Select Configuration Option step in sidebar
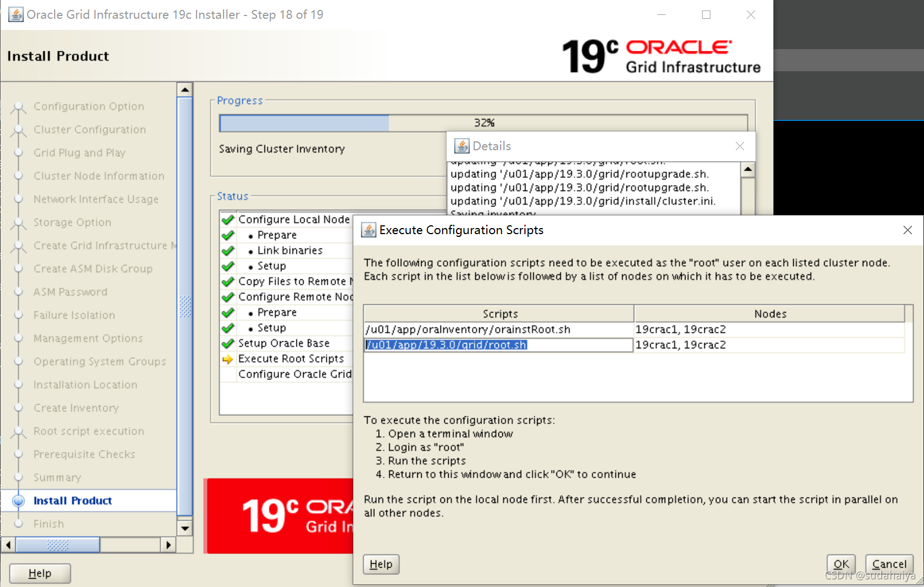Viewport: 924px width, 587px height. (88, 106)
